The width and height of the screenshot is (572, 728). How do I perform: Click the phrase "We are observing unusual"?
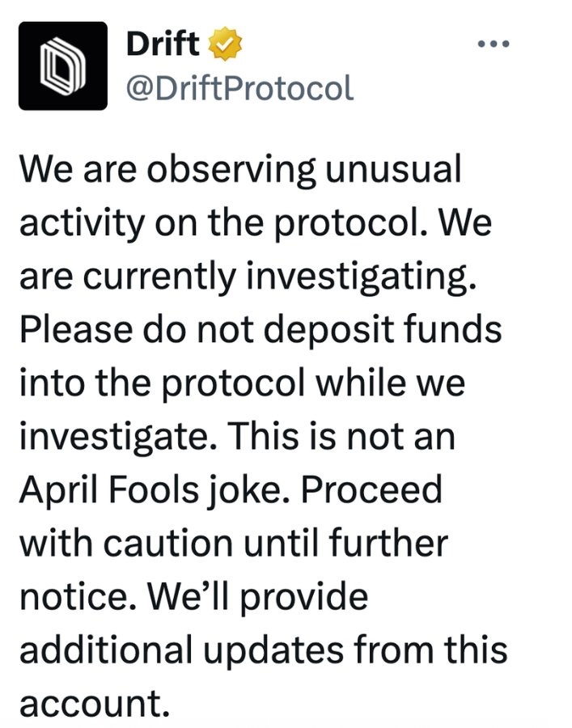point(239,171)
